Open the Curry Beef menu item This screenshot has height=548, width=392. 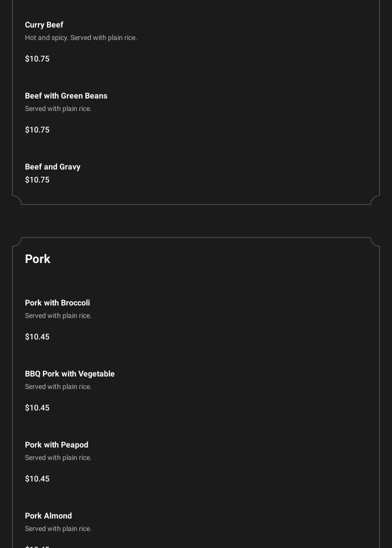pos(44,25)
